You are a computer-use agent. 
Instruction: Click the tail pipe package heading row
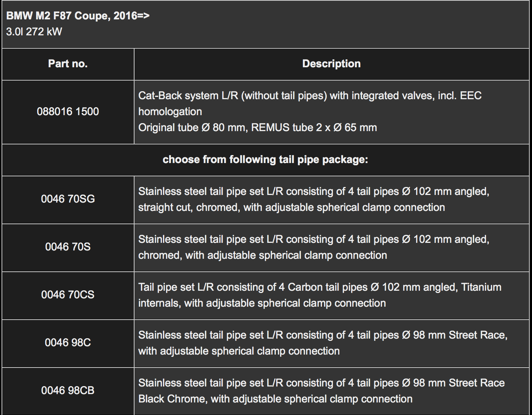click(265, 160)
